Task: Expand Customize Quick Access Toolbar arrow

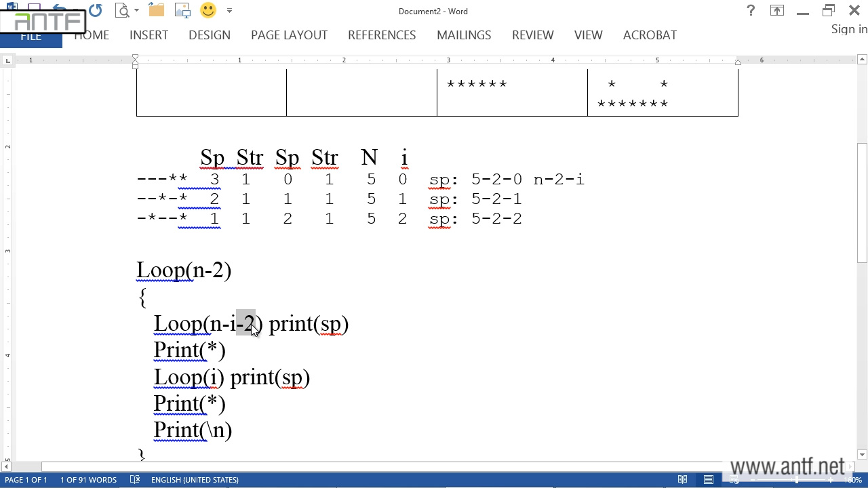Action: click(229, 11)
